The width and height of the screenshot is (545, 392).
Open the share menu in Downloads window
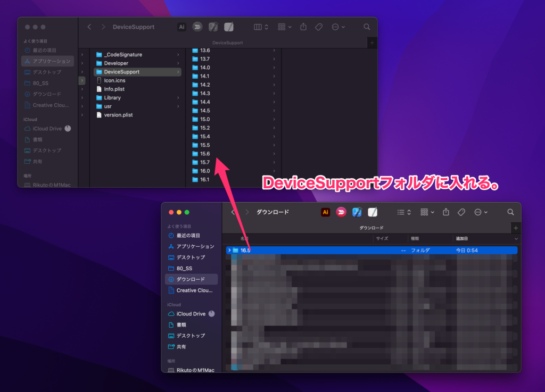pos(446,212)
